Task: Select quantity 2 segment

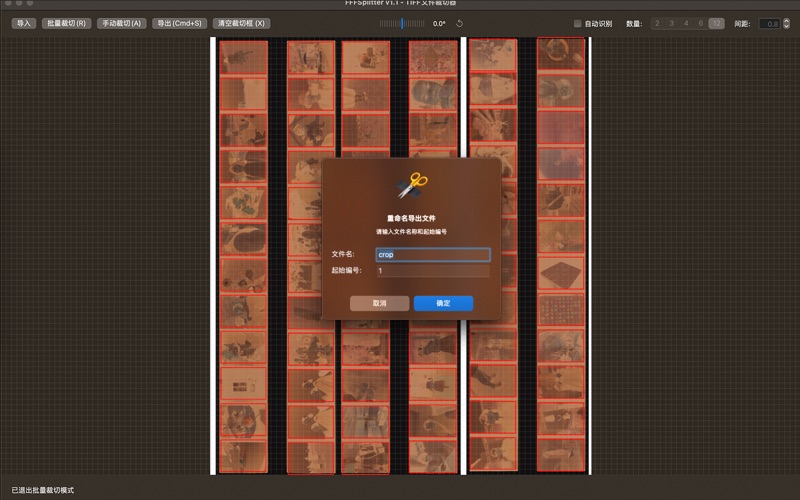Action: 657,23
